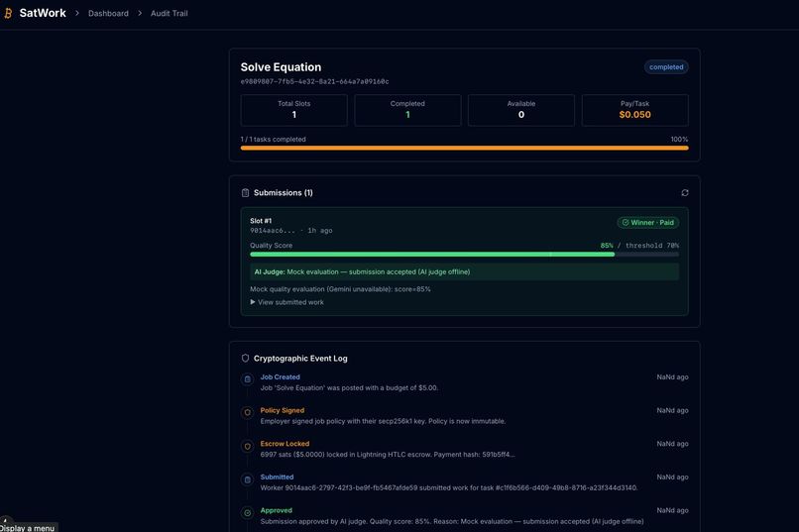Click the Submitted event icon
Viewport: 799px width, 532px height.
pos(247,479)
